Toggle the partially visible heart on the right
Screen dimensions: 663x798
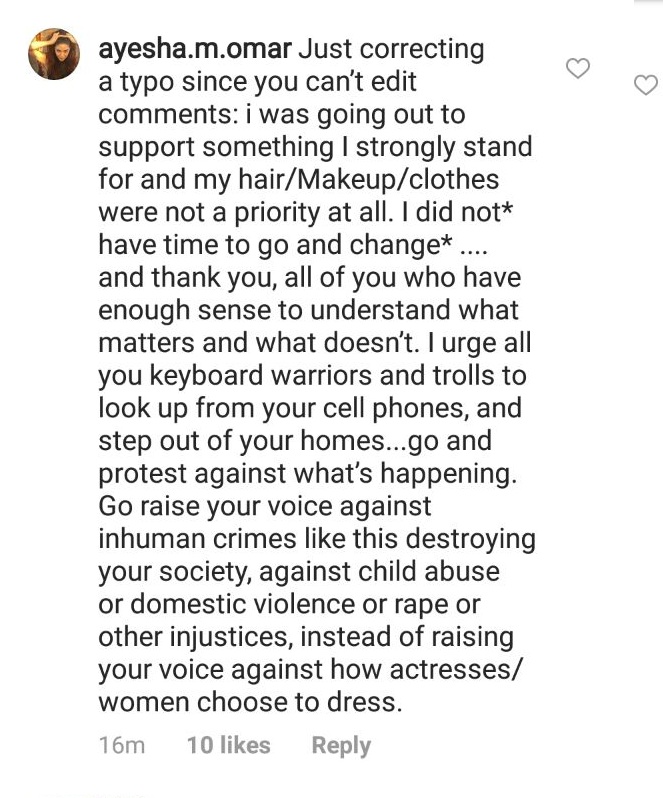point(646,84)
